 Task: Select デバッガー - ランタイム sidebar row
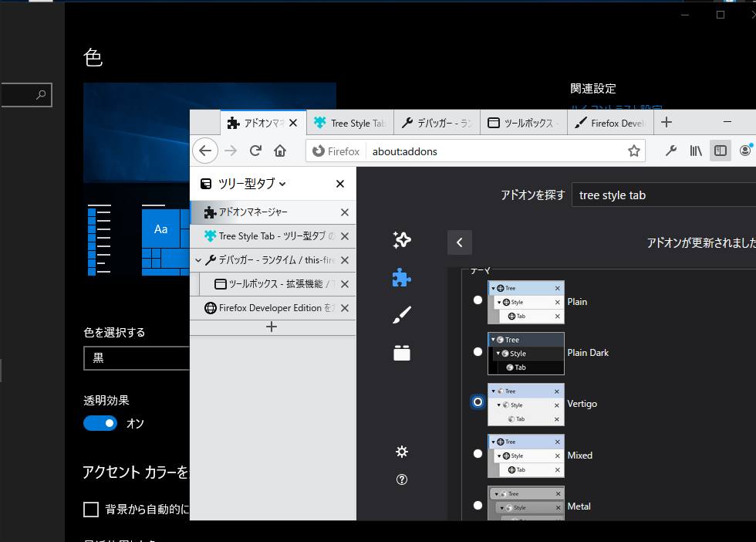coord(273,260)
